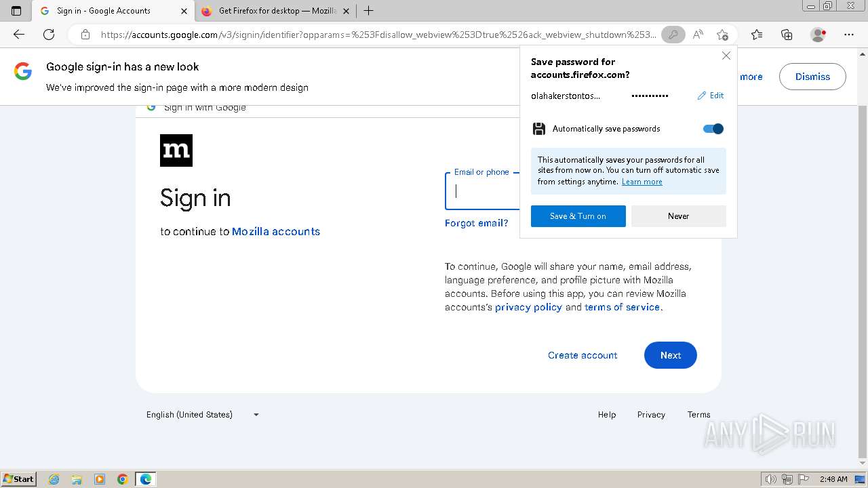Click Create account
This screenshot has height=488, width=868.
click(583, 355)
